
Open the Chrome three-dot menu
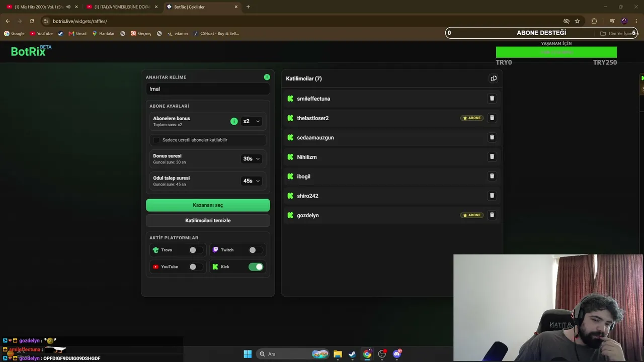(636, 21)
